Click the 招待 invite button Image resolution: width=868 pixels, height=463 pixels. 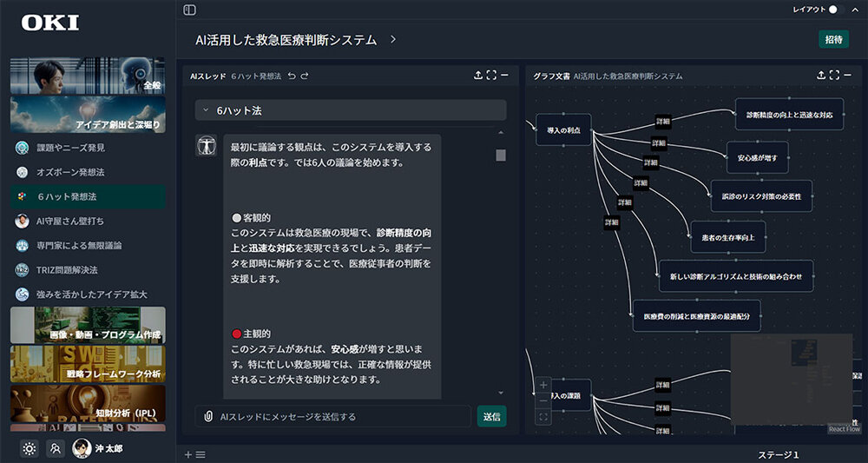click(x=833, y=40)
